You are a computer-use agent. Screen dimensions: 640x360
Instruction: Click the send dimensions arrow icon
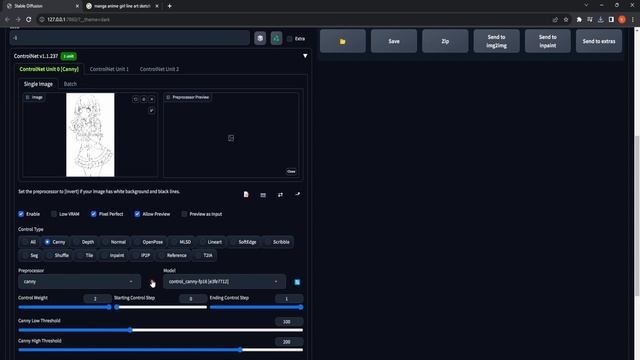coord(298,195)
